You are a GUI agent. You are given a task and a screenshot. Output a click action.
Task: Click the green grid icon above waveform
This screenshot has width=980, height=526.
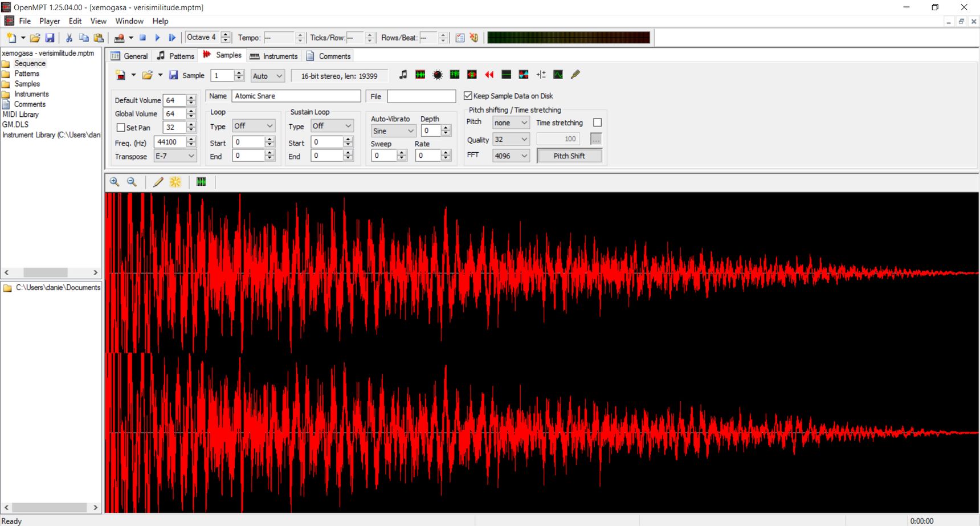[x=201, y=182]
